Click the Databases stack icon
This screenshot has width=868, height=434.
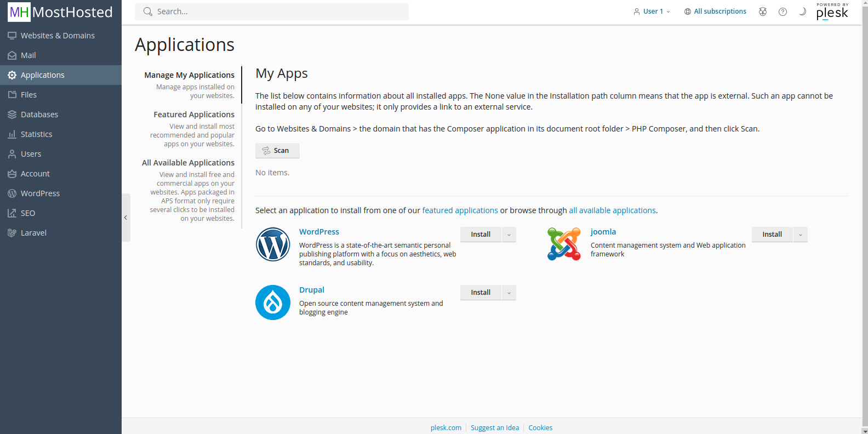(x=12, y=115)
